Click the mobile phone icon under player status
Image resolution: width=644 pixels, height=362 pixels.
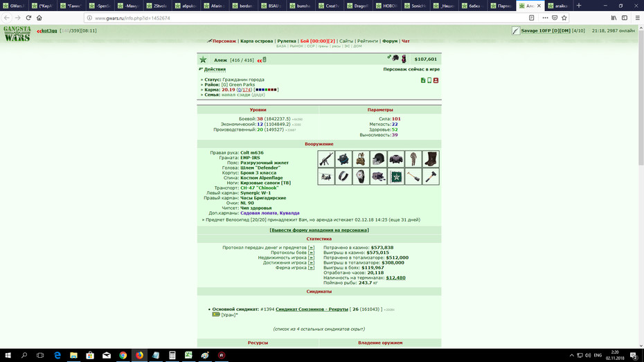pyautogui.click(x=429, y=80)
